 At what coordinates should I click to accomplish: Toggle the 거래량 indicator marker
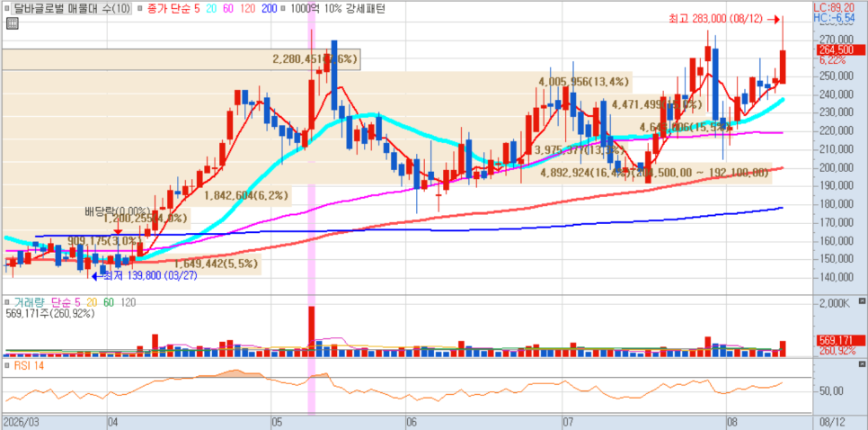tap(6, 302)
